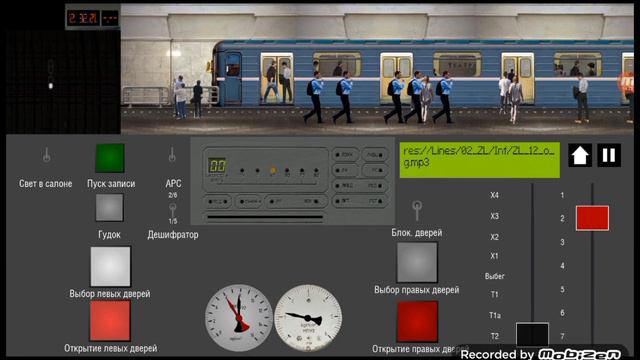Click the lit yellow ARS indicator lamp
This screenshot has width=640, height=360.
273,170
